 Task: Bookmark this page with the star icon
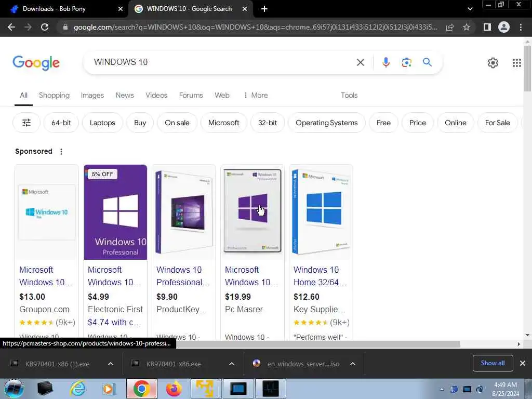[x=467, y=27]
